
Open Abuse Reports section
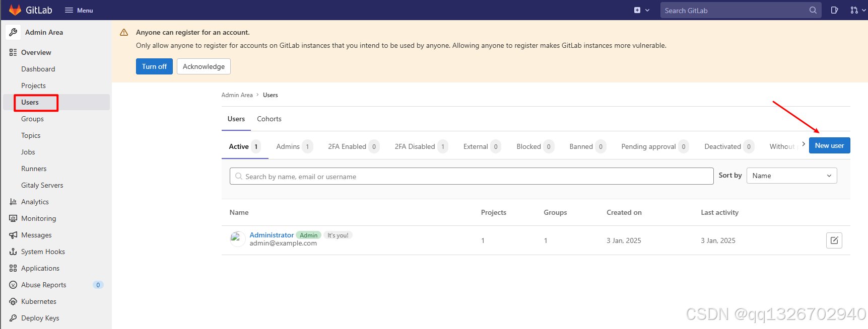(44, 285)
